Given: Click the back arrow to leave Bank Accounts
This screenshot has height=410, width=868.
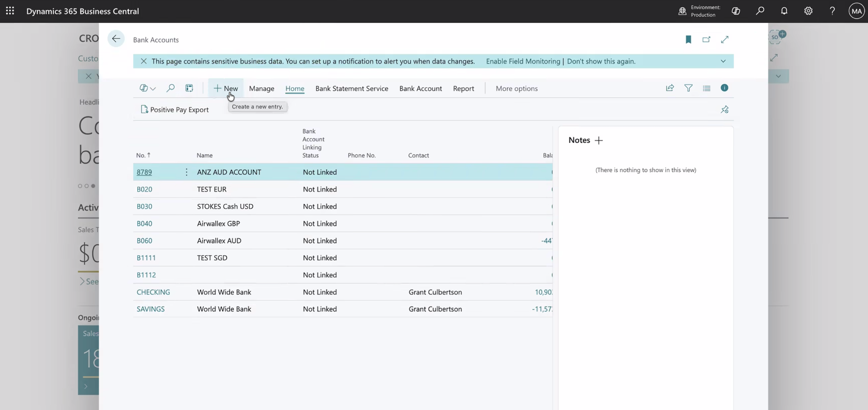Looking at the screenshot, I should click(116, 39).
